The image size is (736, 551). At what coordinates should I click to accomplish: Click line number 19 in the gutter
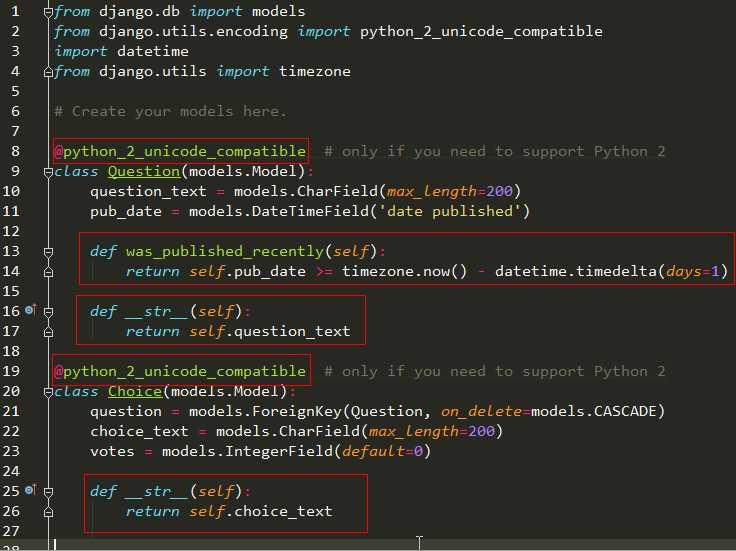tap(11, 371)
